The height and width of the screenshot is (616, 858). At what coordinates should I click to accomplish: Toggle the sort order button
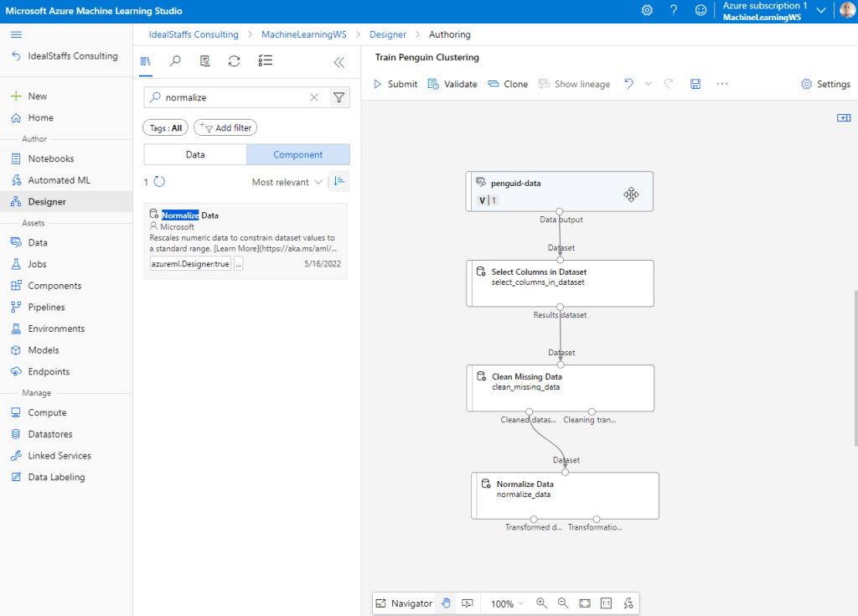coord(339,181)
